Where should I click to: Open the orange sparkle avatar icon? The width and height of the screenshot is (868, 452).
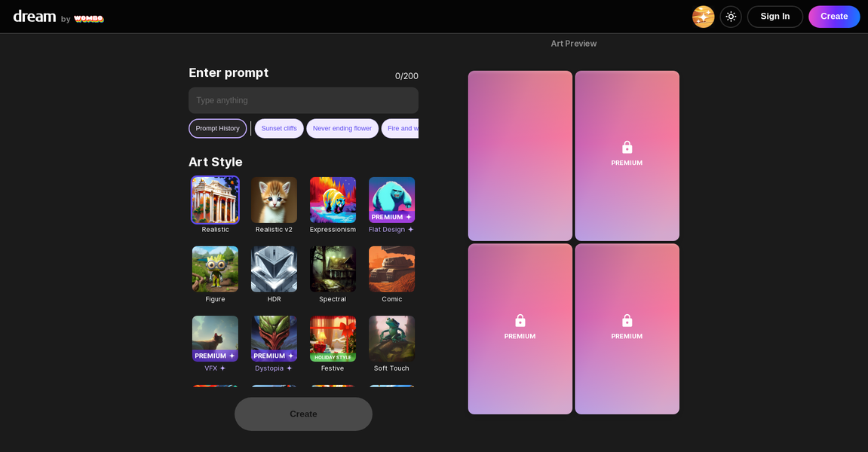tap(703, 17)
